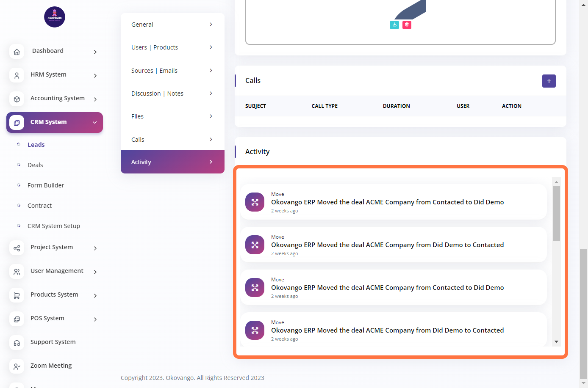Click the Accounting System box icon
This screenshot has height=388, width=588.
[x=17, y=99]
